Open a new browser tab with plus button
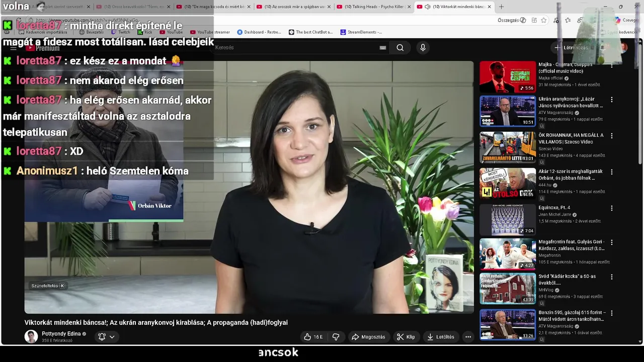Screen dimensions: 644x362 501,7
